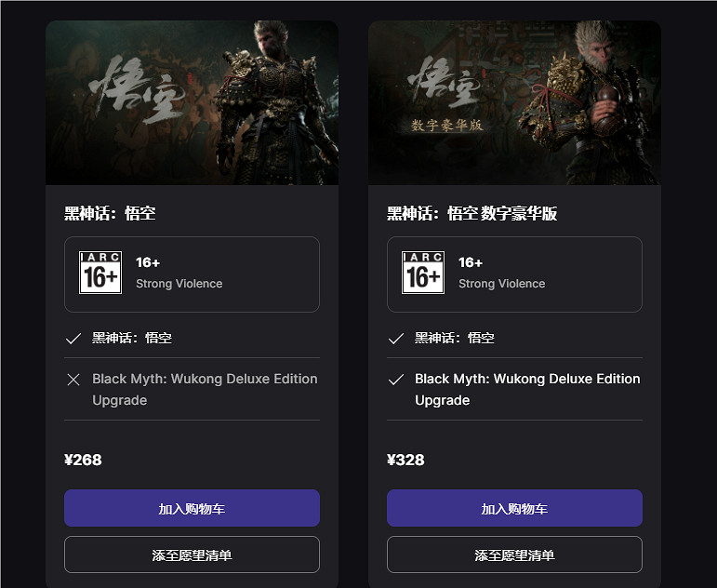The image size is (717, 588).
Task: Click the ¥268 price label
Action: tap(83, 460)
